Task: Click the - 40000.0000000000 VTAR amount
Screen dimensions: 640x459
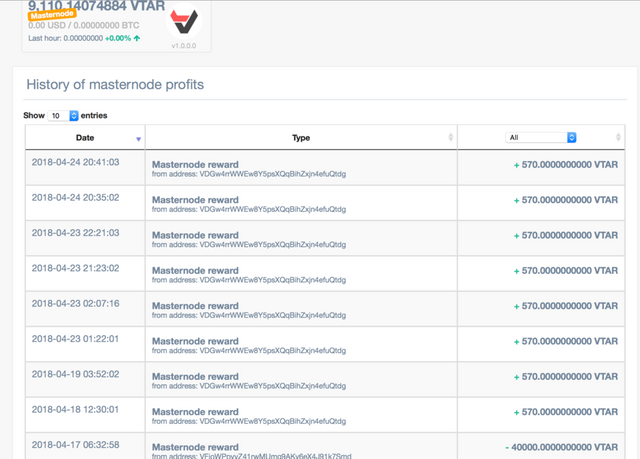Action: tap(562, 447)
